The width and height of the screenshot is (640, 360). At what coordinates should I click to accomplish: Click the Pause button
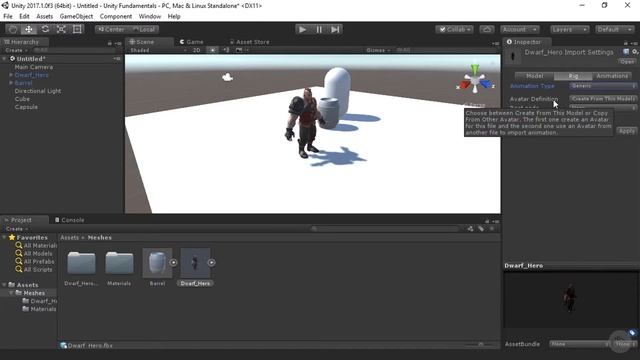pos(319,29)
